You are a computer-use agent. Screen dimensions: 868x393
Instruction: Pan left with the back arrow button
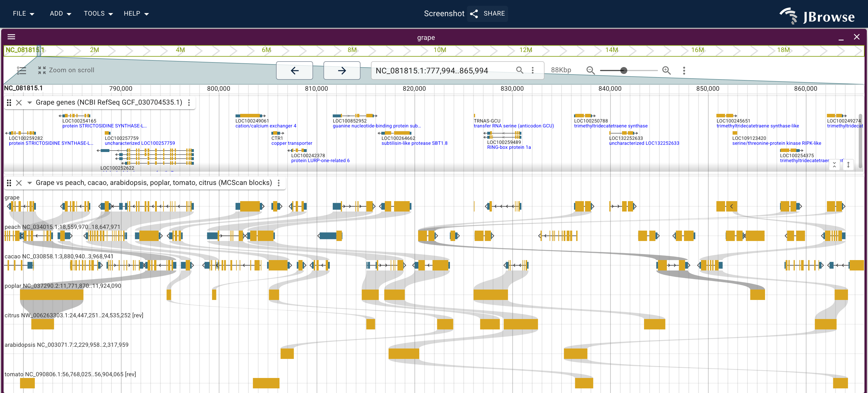tap(295, 70)
